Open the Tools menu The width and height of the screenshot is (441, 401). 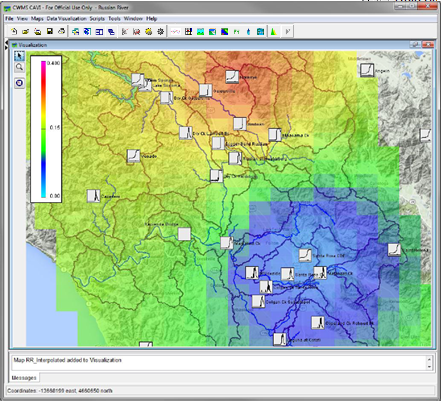pyautogui.click(x=114, y=19)
